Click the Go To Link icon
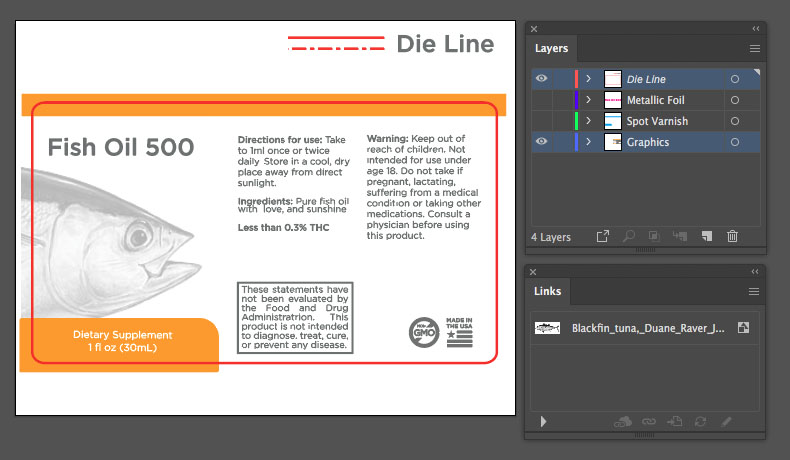 [675, 421]
